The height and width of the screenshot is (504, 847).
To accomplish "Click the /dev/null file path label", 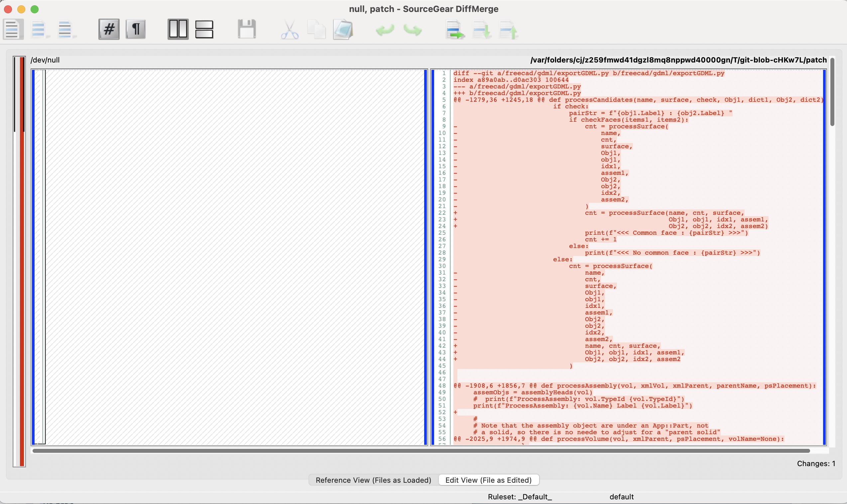I will [x=45, y=60].
